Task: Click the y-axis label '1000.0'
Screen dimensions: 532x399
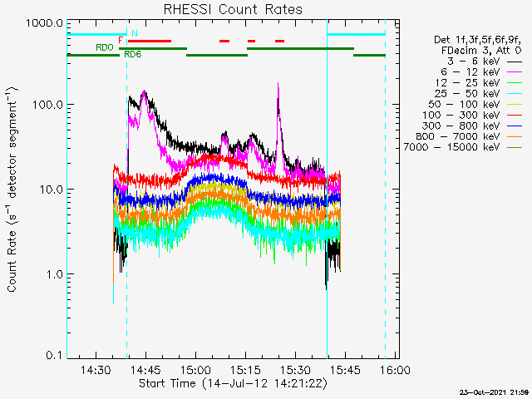Action: tap(44, 23)
